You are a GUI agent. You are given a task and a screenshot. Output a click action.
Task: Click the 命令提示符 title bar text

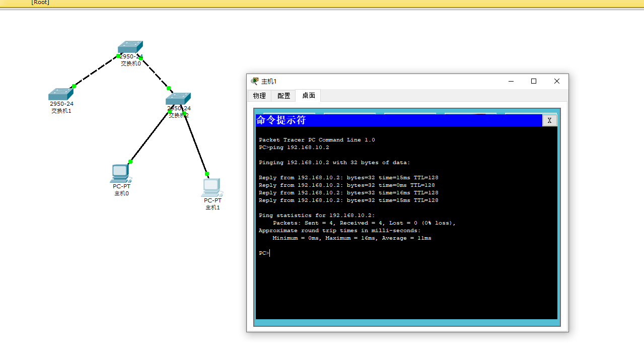(281, 120)
